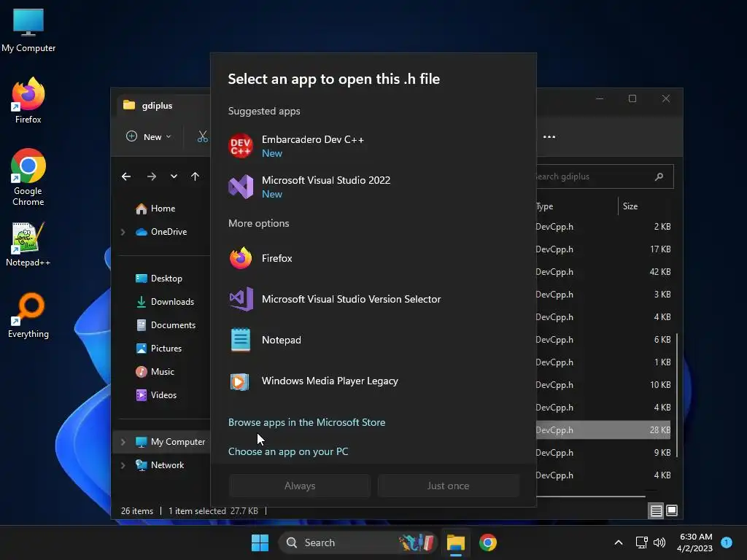Click the gdiplus window tab
Screen dimensions: 747x560
163,105
